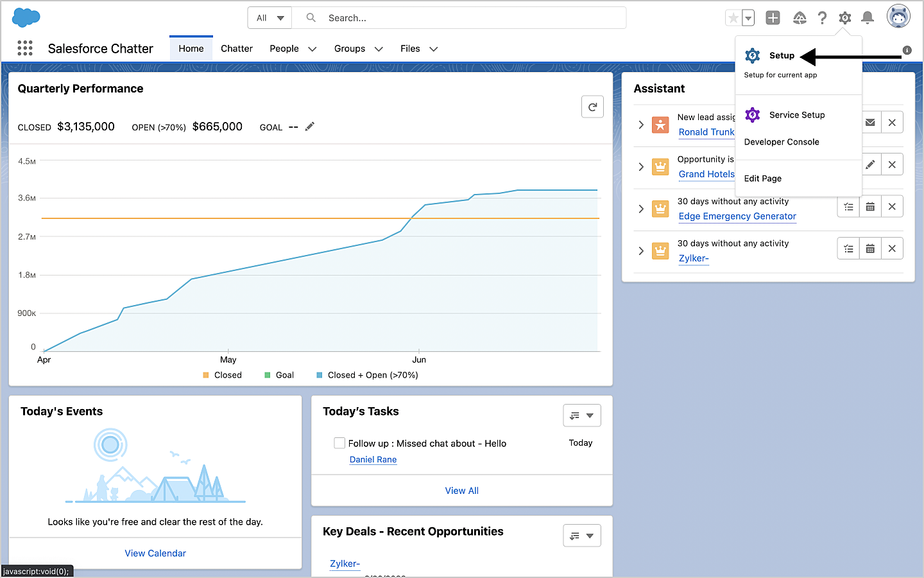Check the Follow up task checkbox
Screen dimensions: 924x578
(x=339, y=443)
